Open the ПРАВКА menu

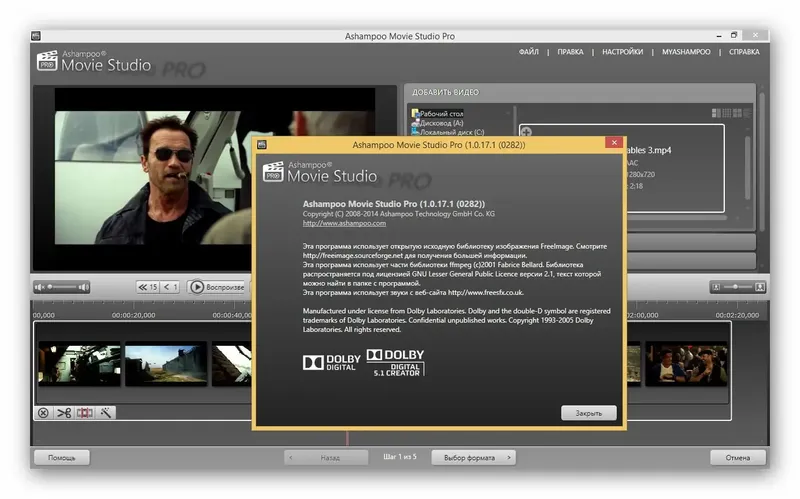point(570,52)
